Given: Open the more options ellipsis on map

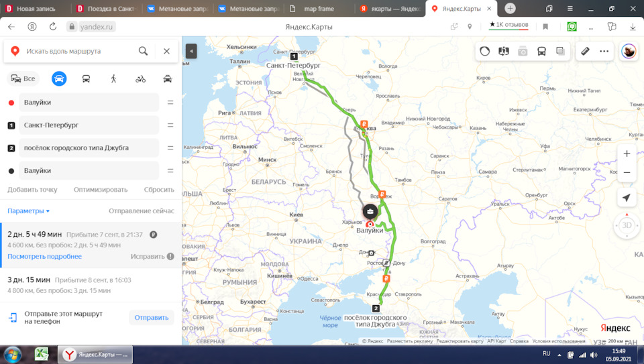Looking at the screenshot, I should coord(604,52).
